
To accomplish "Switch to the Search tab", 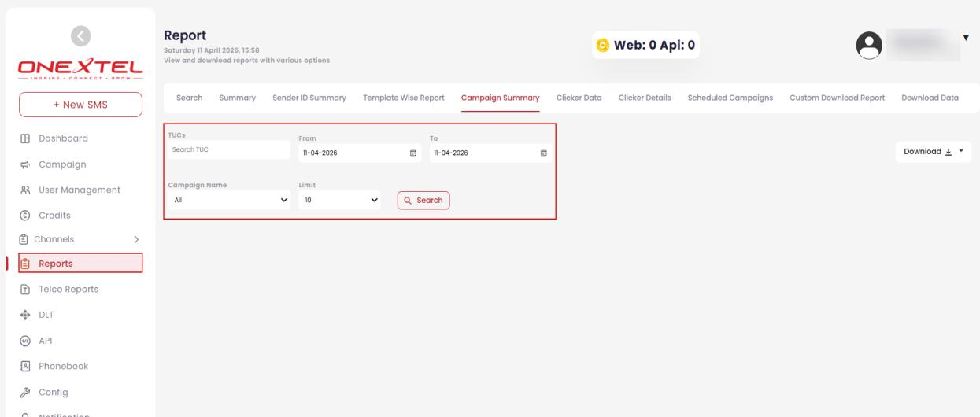I will 189,98.
